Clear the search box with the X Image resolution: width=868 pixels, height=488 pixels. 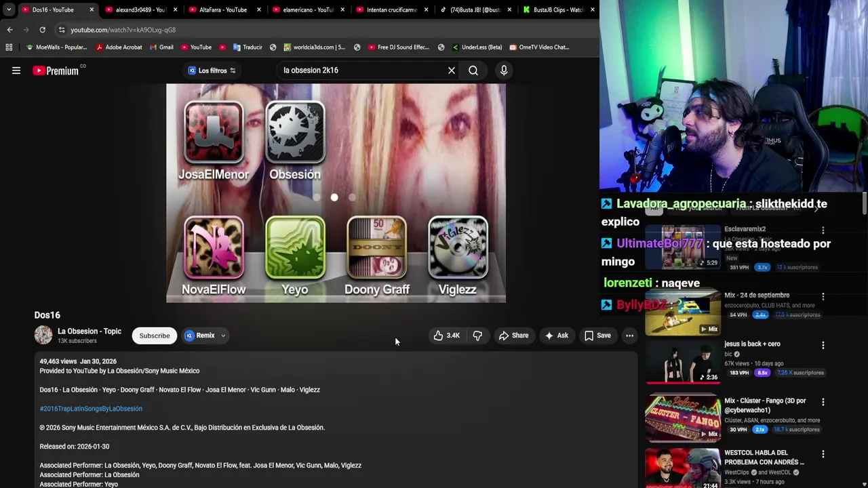[x=452, y=70]
